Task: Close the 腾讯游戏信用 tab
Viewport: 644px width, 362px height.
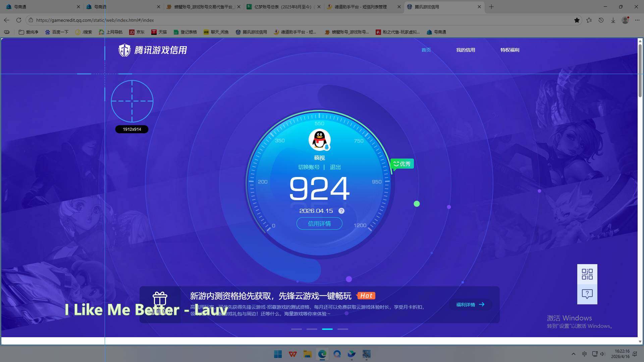Action: coord(479,7)
